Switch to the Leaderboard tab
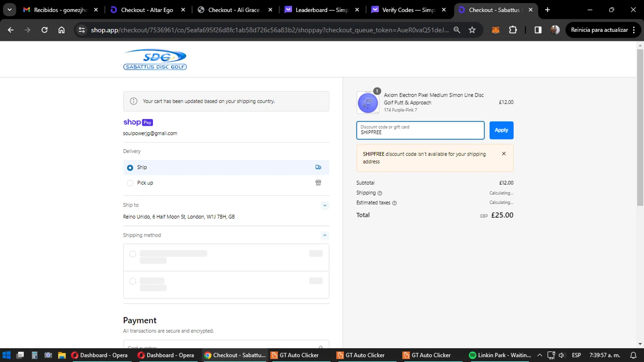644x362 pixels. point(322,10)
